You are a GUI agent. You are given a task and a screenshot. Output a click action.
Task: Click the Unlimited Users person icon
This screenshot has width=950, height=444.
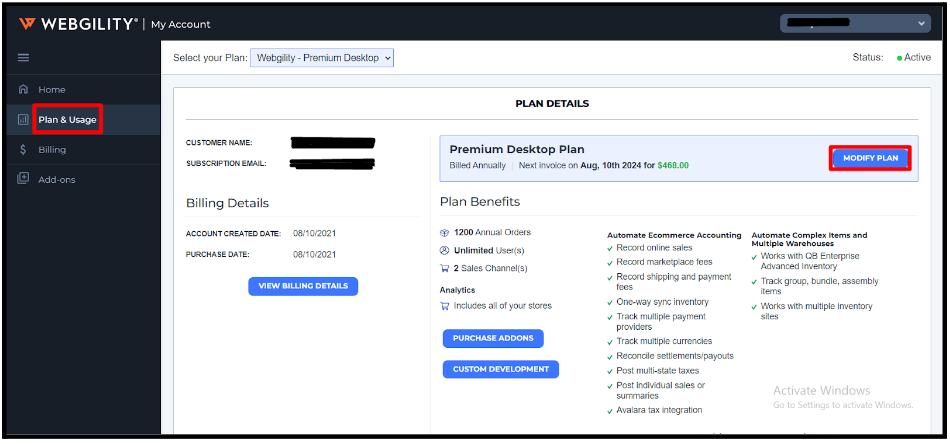[x=445, y=250]
